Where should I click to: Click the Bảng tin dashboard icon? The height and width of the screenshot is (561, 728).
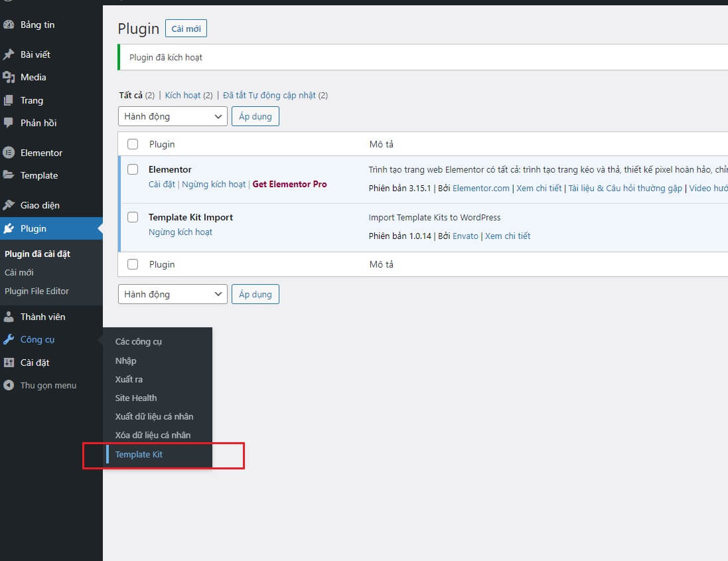9,25
